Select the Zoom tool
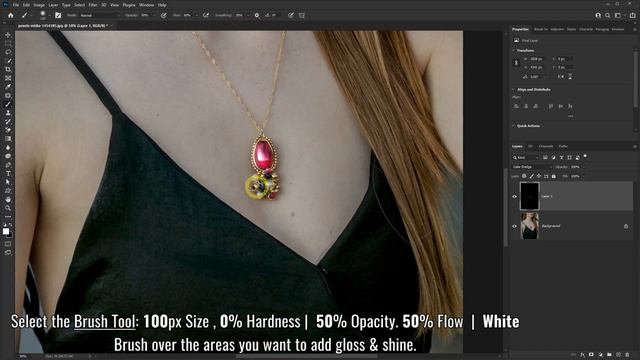Screen dimensions: 640x360 [8, 208]
